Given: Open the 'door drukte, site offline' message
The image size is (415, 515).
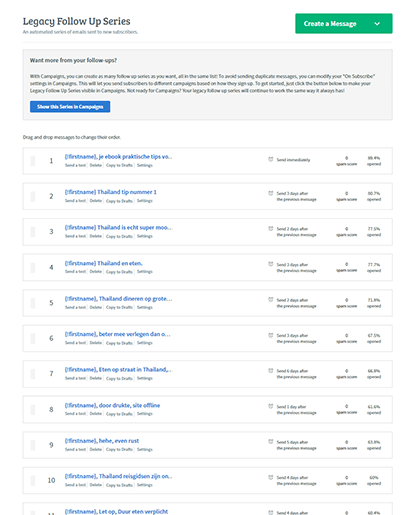Looking at the screenshot, I should pos(112,405).
